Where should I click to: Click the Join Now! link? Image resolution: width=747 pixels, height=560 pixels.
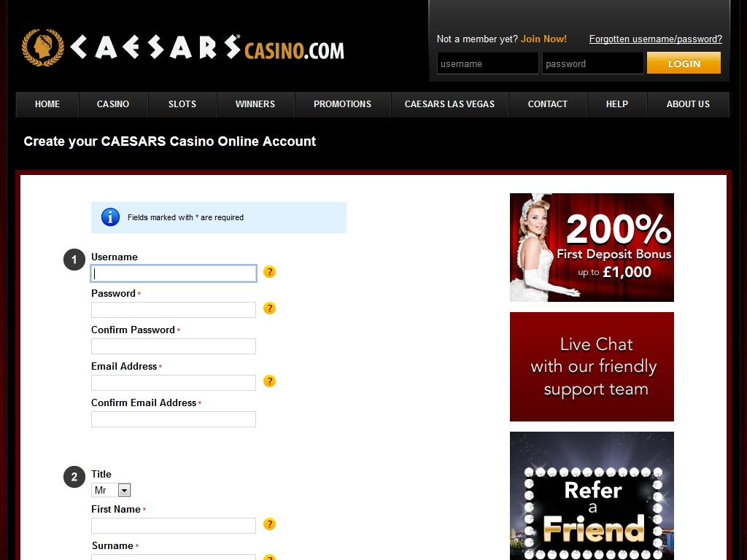[543, 39]
